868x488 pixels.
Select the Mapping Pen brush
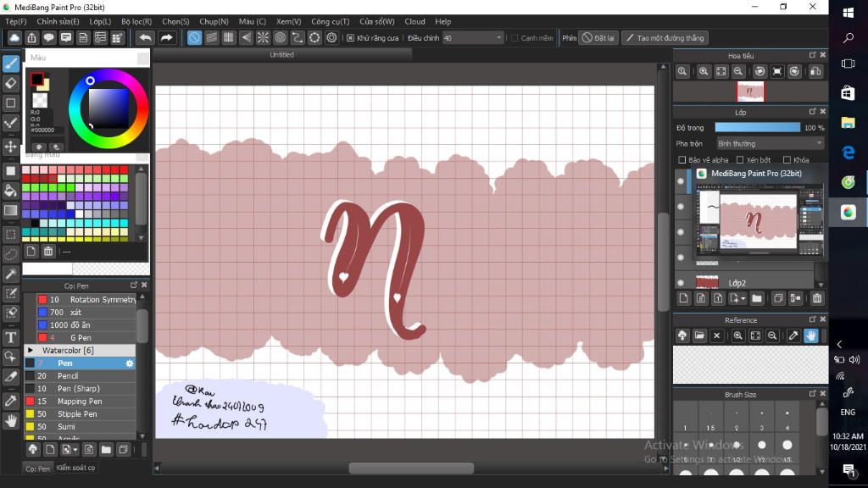(x=81, y=401)
